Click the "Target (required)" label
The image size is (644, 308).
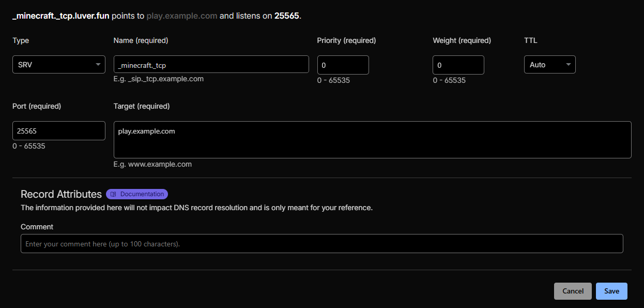click(142, 106)
